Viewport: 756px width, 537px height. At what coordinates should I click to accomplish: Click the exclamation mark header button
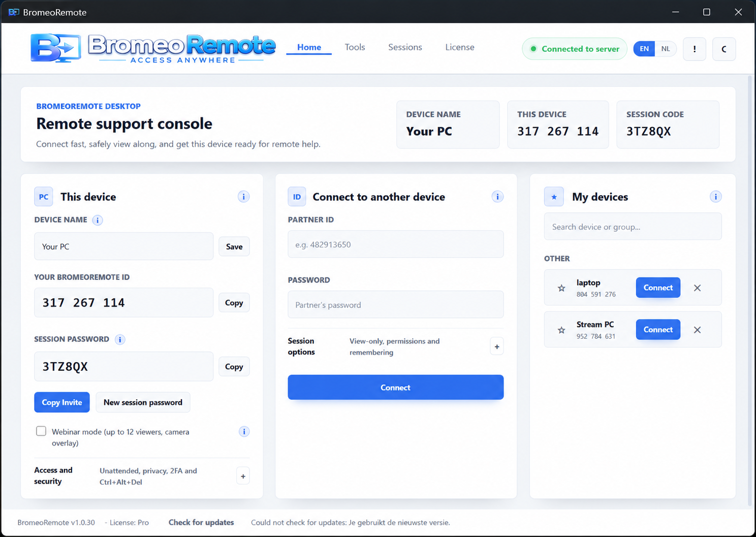695,49
